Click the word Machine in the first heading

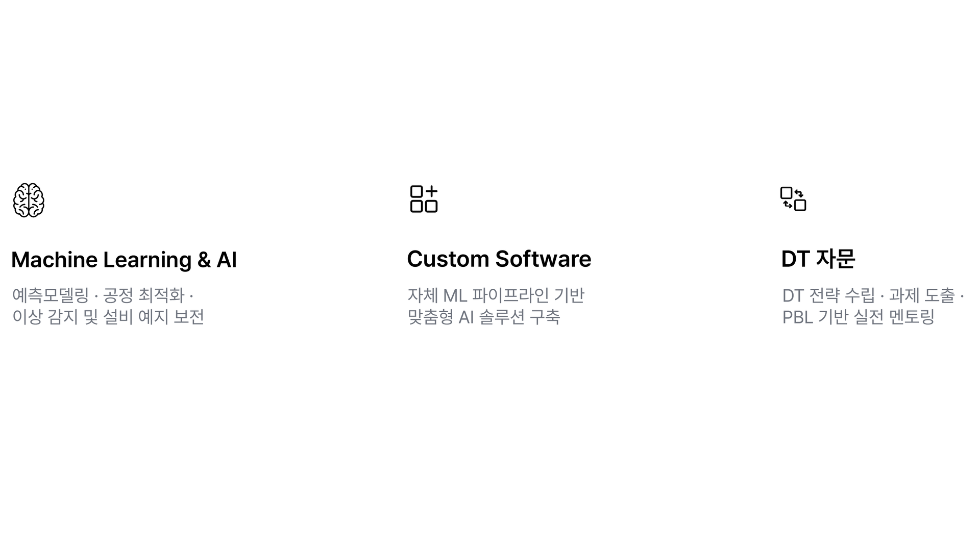[x=55, y=260]
